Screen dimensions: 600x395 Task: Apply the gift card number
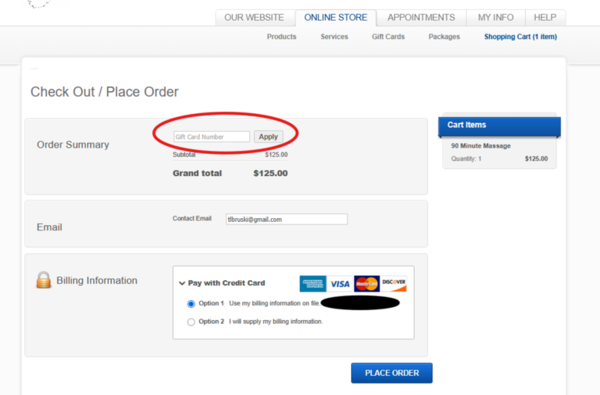(x=268, y=137)
